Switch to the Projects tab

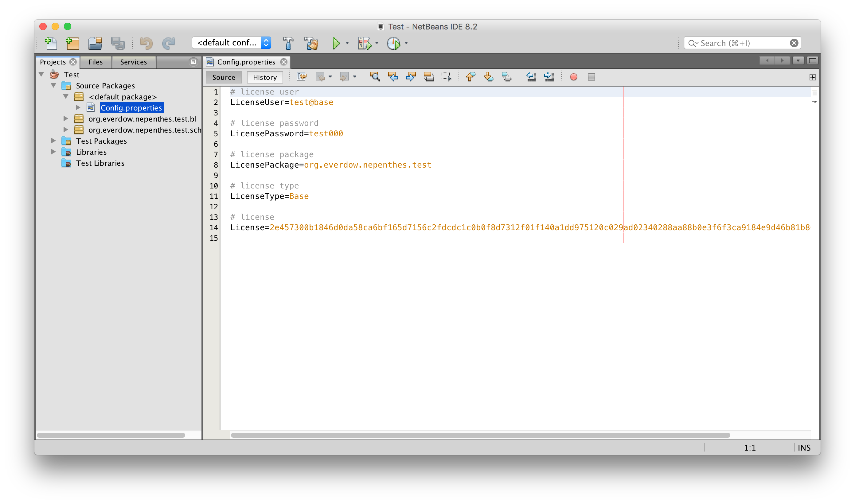[53, 62]
